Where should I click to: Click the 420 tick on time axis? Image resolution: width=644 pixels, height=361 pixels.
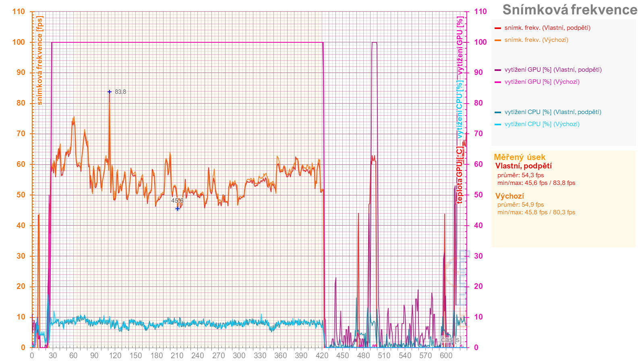[x=322, y=355]
